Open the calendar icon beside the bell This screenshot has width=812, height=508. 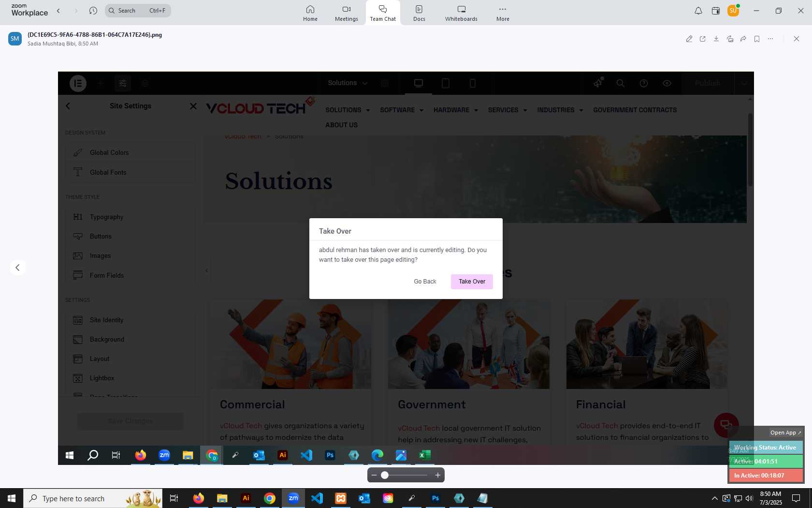coord(716,11)
